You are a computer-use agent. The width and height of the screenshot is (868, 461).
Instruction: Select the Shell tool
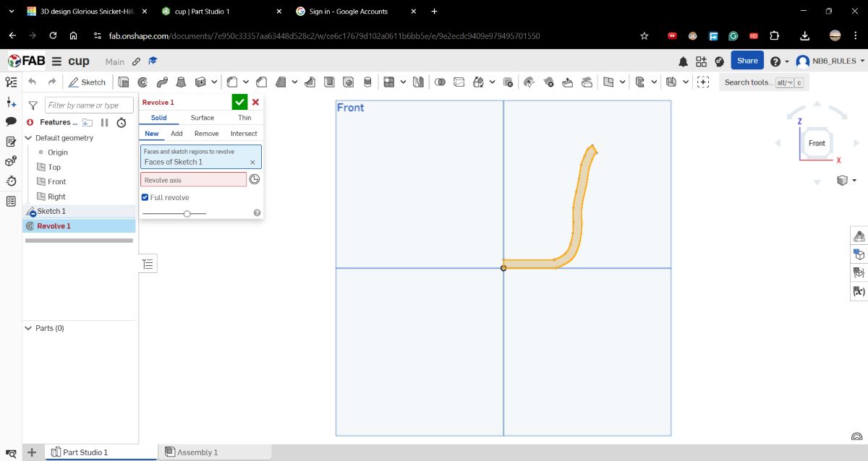point(329,82)
